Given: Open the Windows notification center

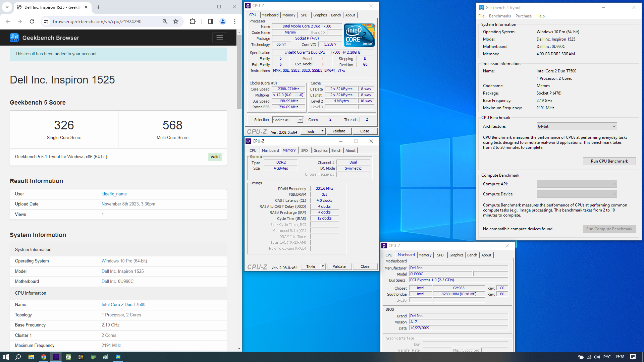Looking at the screenshot, I should [633, 357].
